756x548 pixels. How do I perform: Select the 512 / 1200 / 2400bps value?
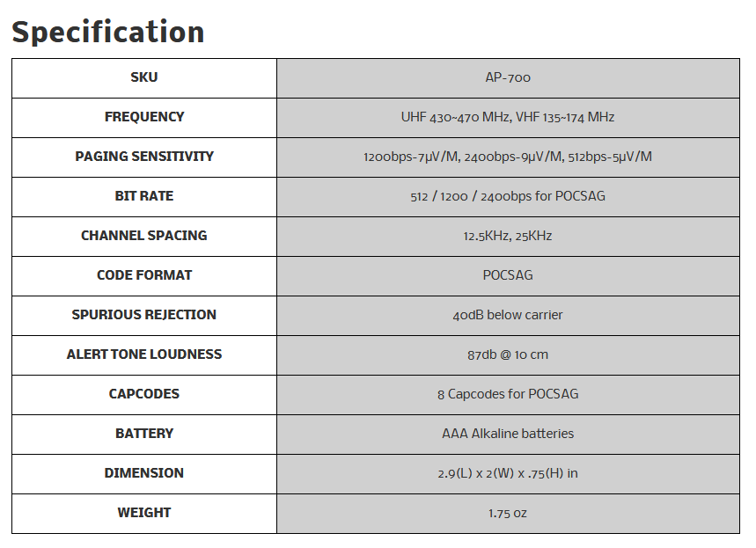click(x=508, y=196)
